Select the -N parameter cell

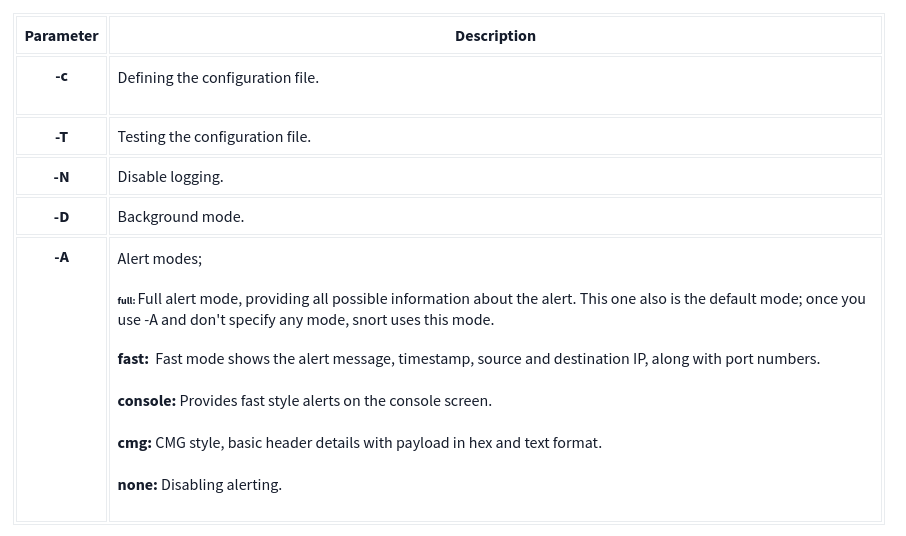tap(61, 177)
